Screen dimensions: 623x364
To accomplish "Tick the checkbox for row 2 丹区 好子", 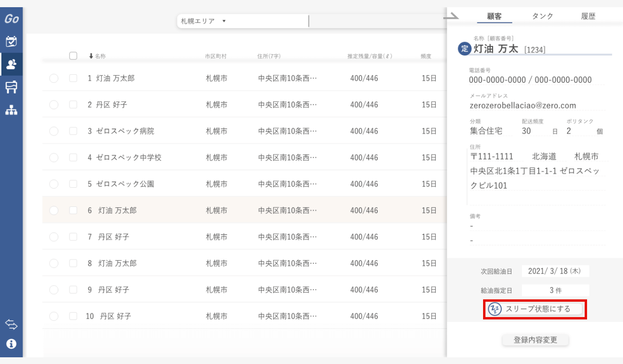I will point(73,104).
